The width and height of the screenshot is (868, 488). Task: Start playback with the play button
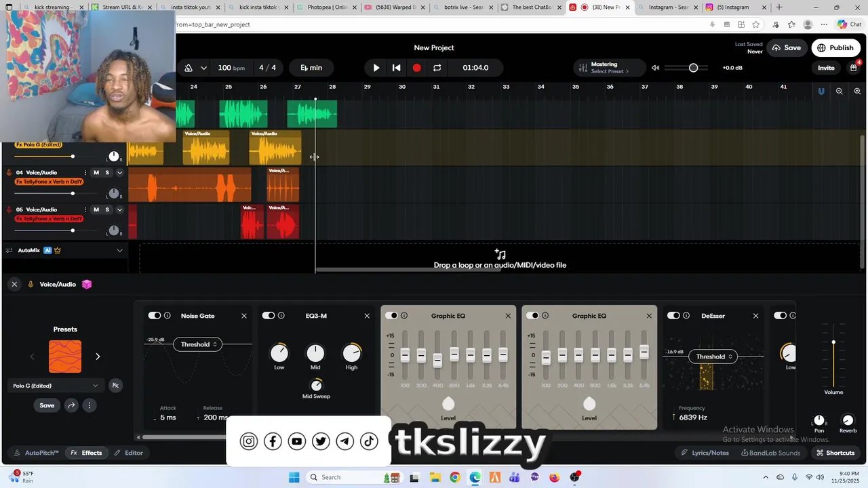click(376, 68)
